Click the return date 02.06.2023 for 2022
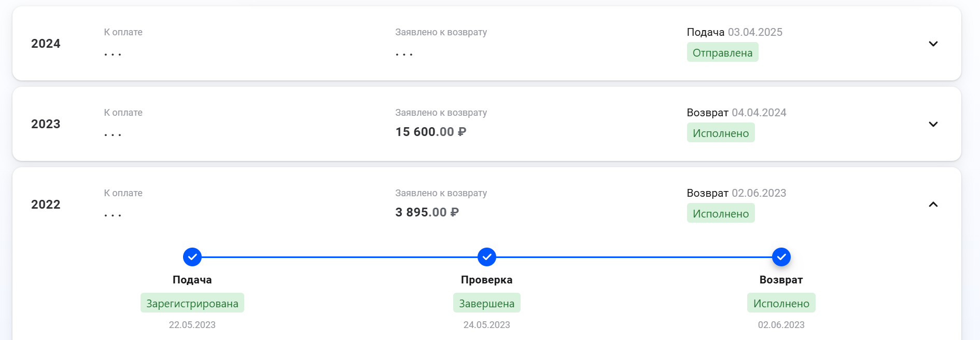Viewport: 980px width, 340px height. pos(759,193)
